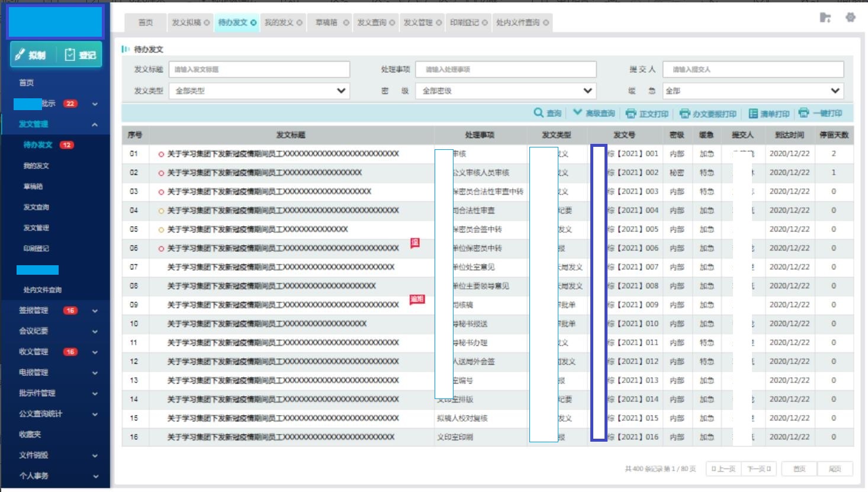Click 拟稿人校对复核 in row 15
The width and height of the screenshot is (868, 492).
tap(462, 419)
